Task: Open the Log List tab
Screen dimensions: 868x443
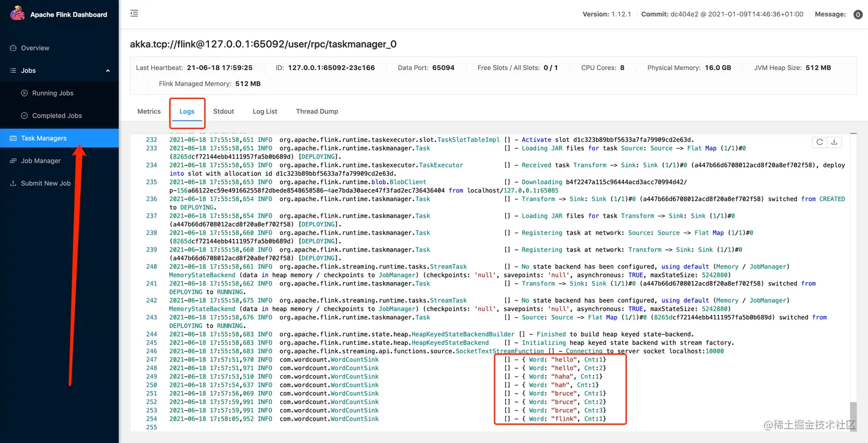Action: point(265,111)
